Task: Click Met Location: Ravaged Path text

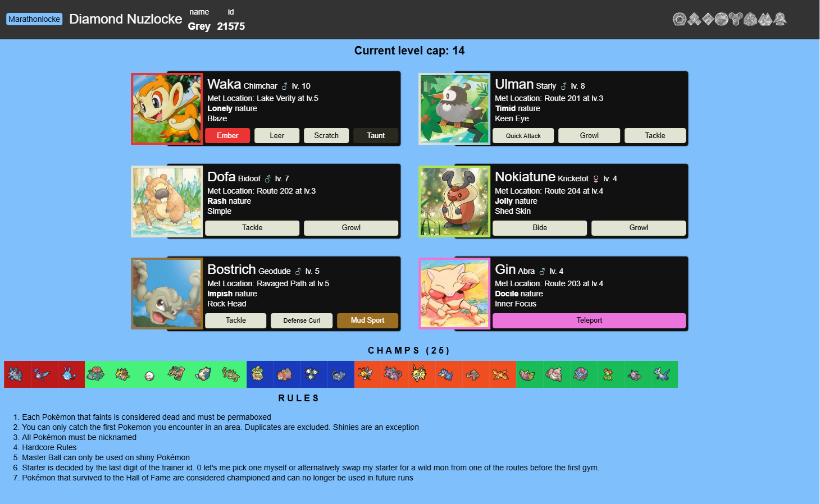Action: [268, 283]
